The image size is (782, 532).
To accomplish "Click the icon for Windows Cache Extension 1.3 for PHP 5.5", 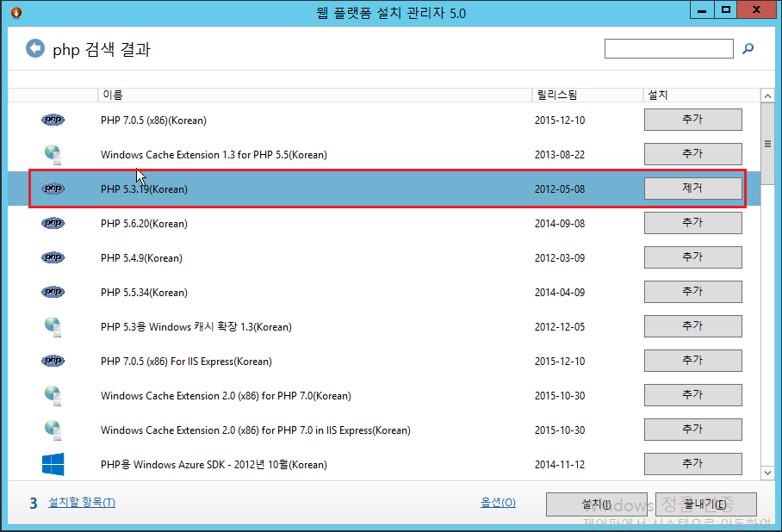I will point(53,154).
